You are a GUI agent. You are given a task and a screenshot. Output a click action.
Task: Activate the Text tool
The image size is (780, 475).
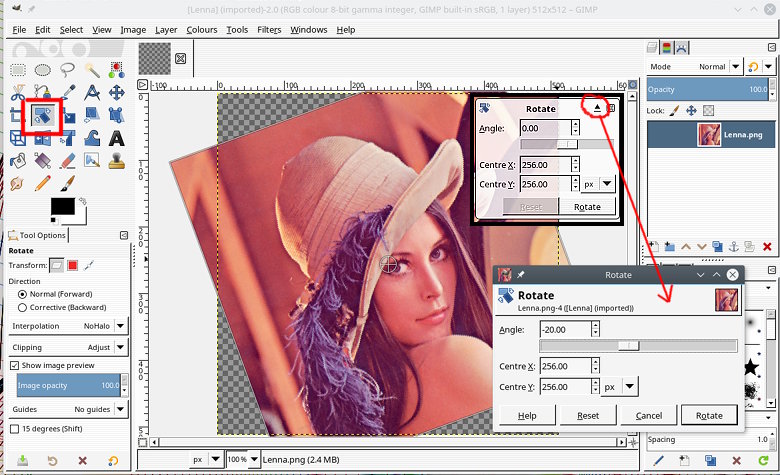tap(116, 138)
